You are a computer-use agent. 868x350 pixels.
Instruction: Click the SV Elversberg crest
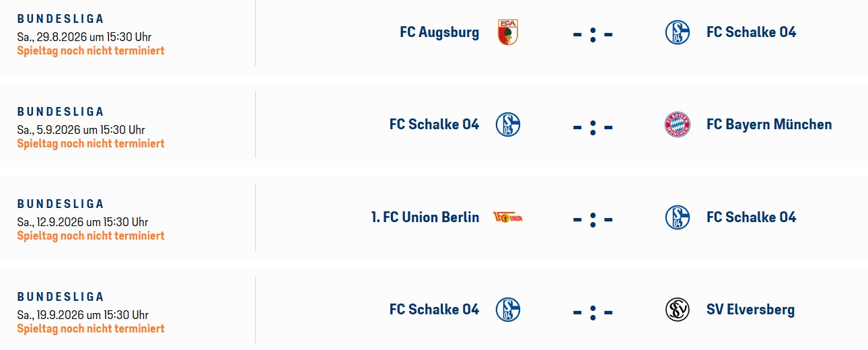pyautogui.click(x=678, y=310)
